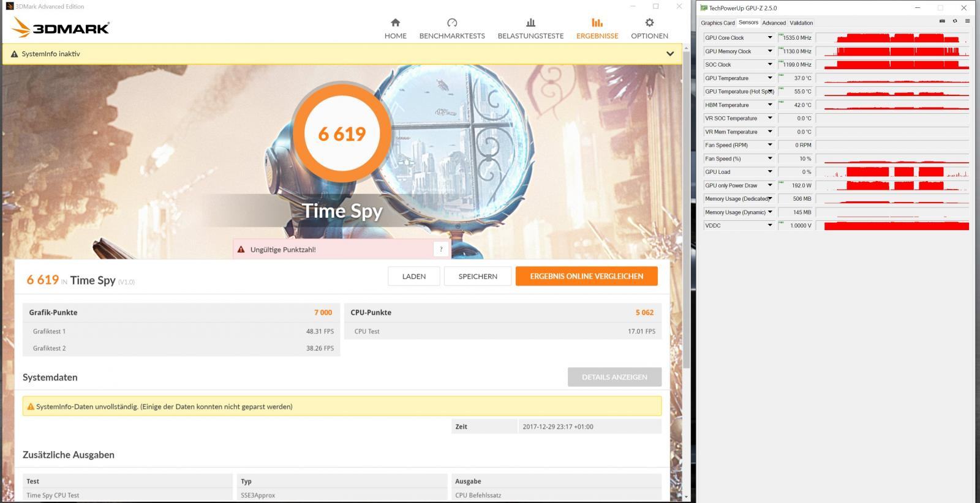
Task: Open BENCHMARKTESTS in the top navigation
Action: (x=452, y=28)
